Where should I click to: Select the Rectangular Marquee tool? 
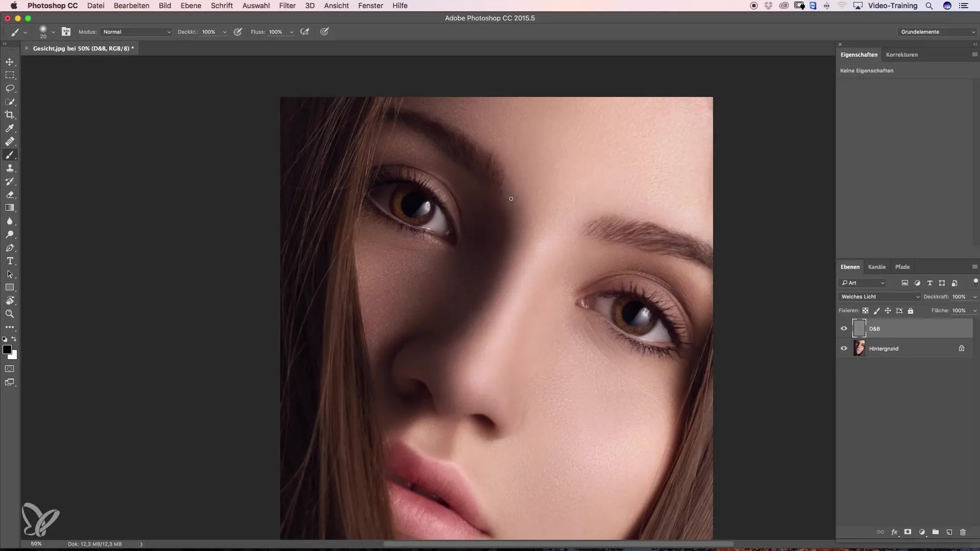point(10,75)
